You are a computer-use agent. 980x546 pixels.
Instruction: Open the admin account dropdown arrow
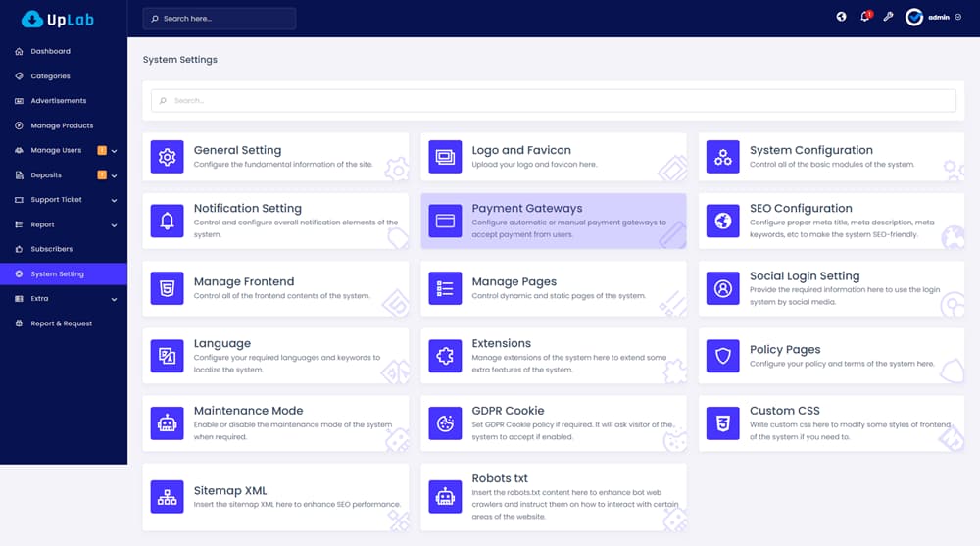coord(958,17)
